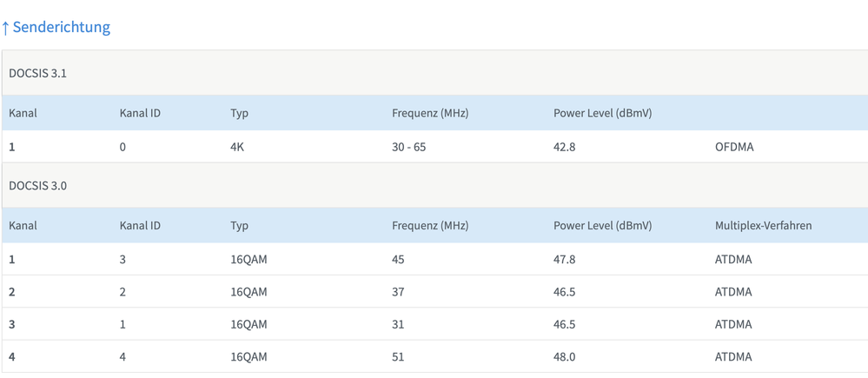Click Power Level header in DOCSIS 3.1 table
The image size is (868, 378).
[602, 113]
